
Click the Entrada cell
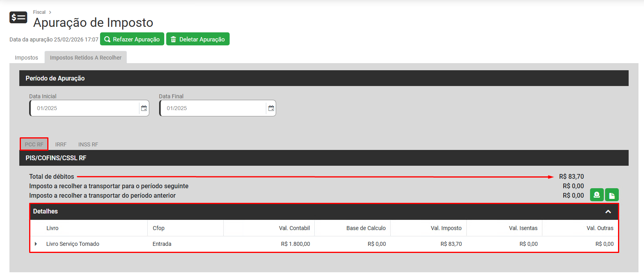162,244
